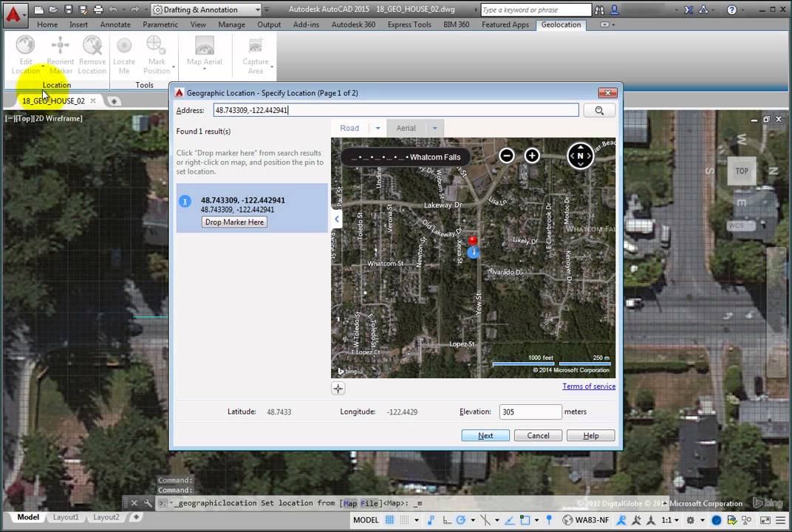Select the 48.743309, -122.442941 search result
The height and width of the screenshot is (532, 792).
click(x=251, y=208)
